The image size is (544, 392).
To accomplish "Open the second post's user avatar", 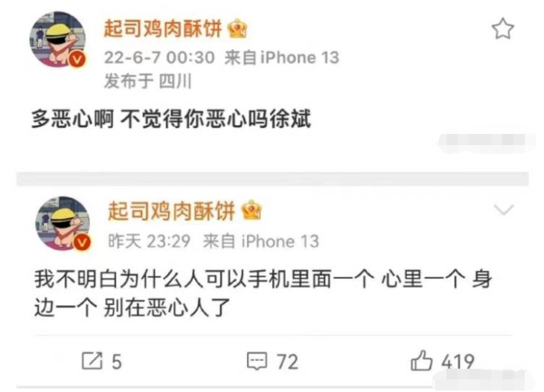I will click(63, 223).
